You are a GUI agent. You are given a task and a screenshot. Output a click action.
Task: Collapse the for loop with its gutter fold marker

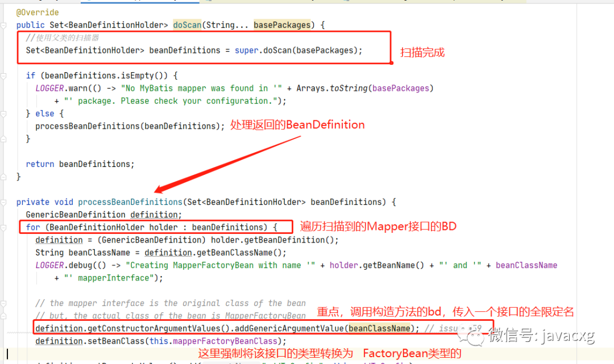point(3,228)
